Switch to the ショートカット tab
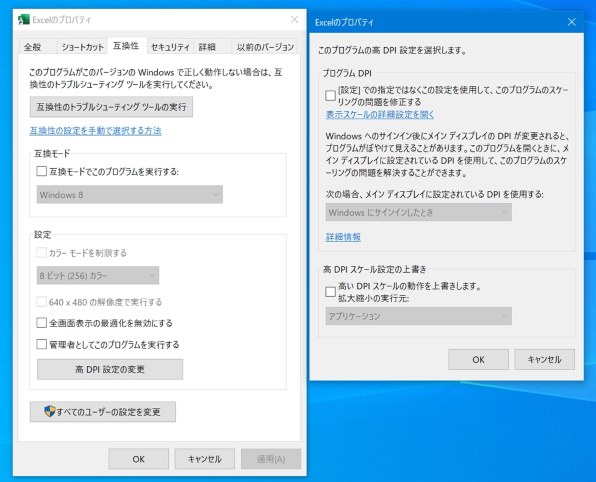 82,47
